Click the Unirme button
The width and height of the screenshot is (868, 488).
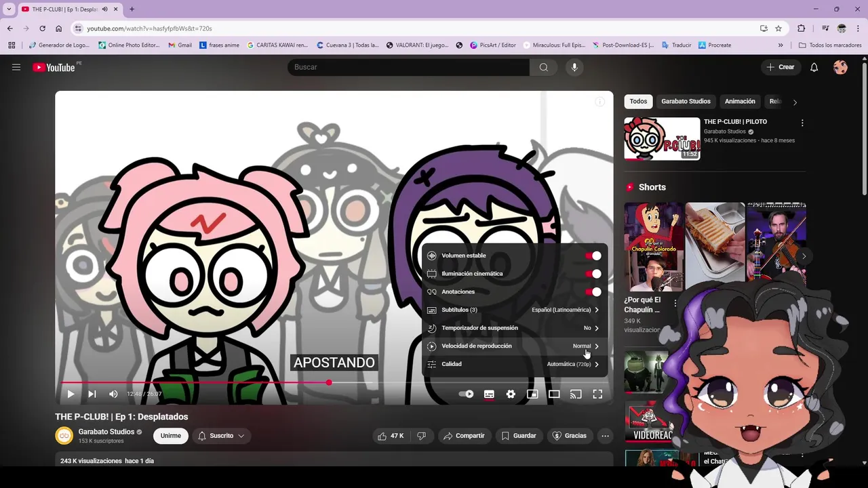point(171,436)
